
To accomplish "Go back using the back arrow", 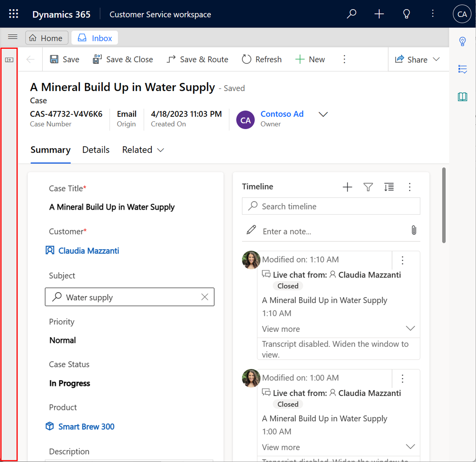I will click(30, 59).
